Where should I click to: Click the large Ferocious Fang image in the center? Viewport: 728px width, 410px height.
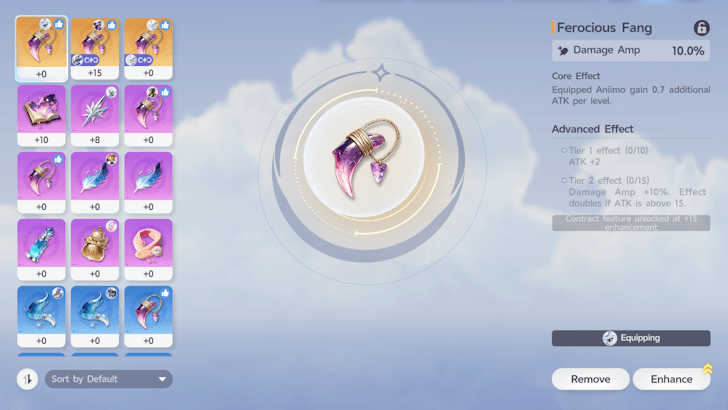pyautogui.click(x=366, y=158)
